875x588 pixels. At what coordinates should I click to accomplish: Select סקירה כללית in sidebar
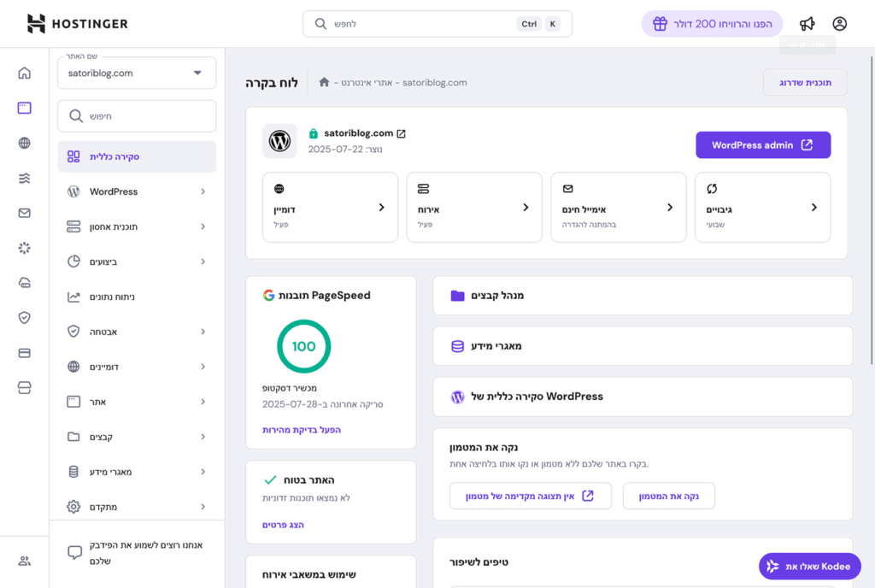[x=137, y=156]
